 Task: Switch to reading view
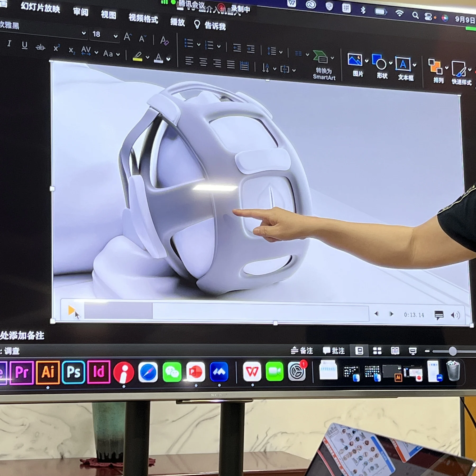(x=395, y=351)
